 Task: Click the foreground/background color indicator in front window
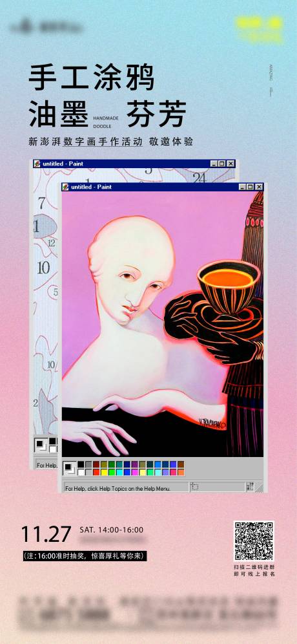(69, 468)
